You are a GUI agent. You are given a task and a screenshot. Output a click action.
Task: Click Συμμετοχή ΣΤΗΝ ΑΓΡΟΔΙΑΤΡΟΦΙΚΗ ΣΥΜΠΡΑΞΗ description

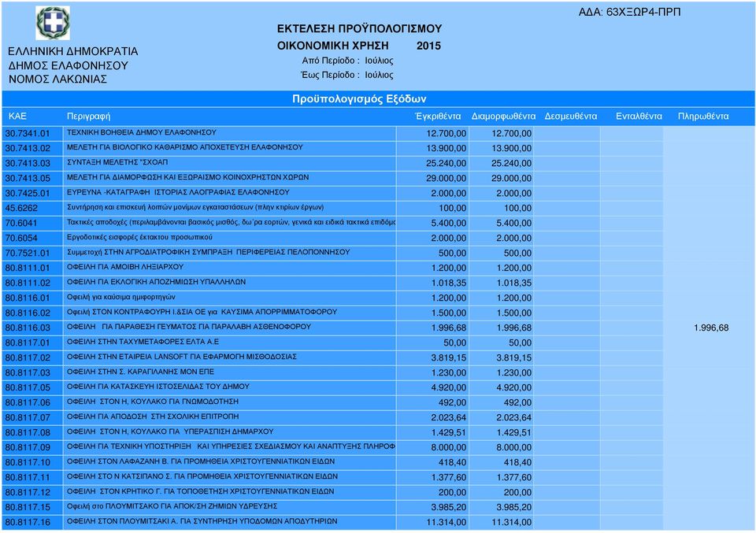tap(208, 252)
